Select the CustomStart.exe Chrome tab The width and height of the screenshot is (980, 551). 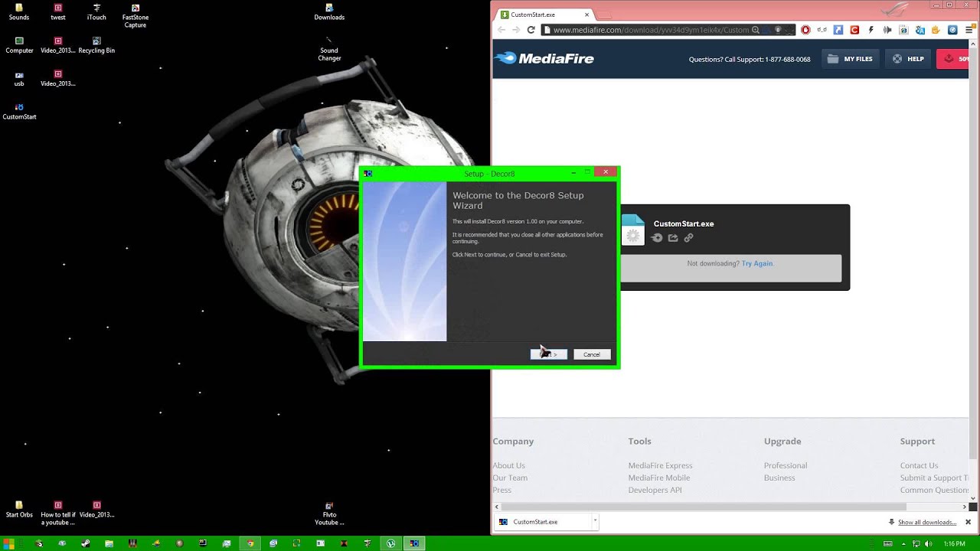pyautogui.click(x=543, y=15)
